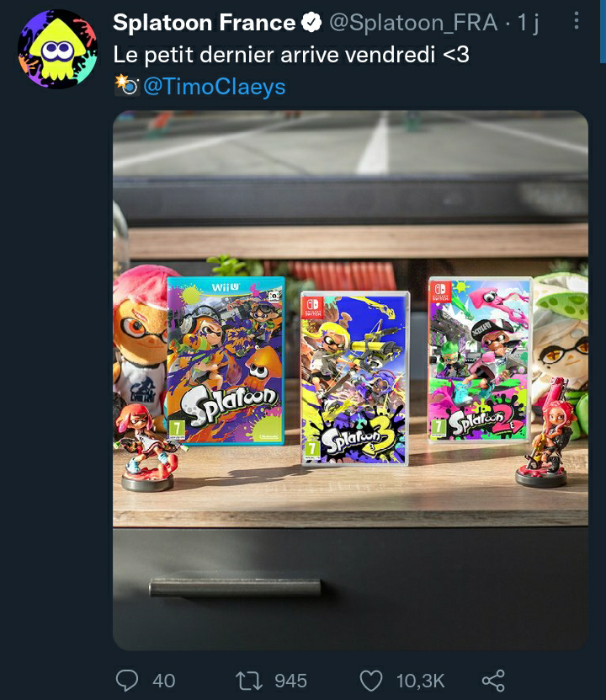606x700 pixels.
Task: Retweet the Splatoon France post
Action: point(249,681)
